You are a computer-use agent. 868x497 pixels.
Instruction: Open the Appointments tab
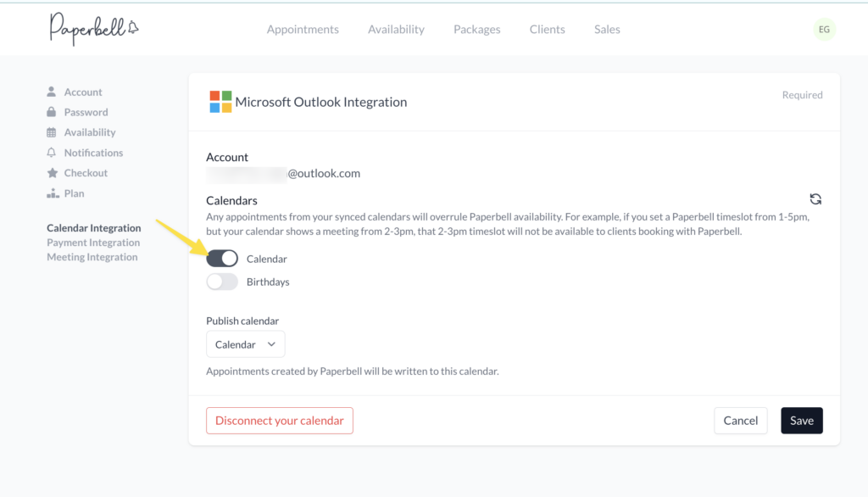303,30
